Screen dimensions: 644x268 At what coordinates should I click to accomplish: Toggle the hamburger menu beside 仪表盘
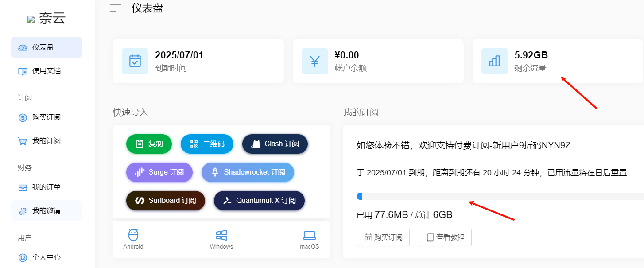pyautogui.click(x=116, y=8)
